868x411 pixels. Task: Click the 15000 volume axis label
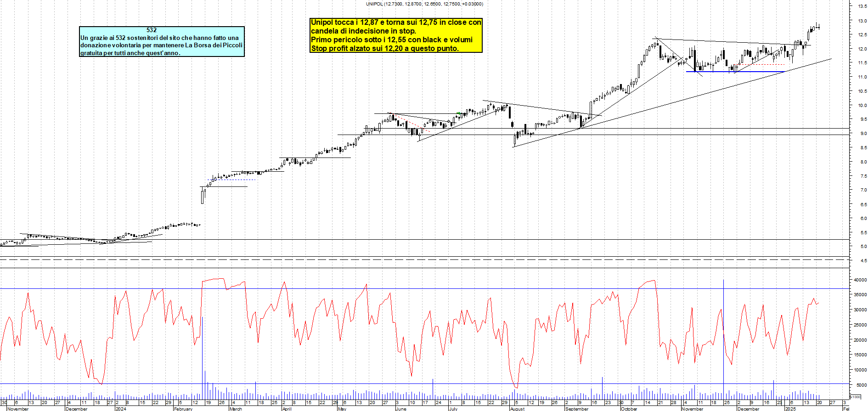(860, 355)
